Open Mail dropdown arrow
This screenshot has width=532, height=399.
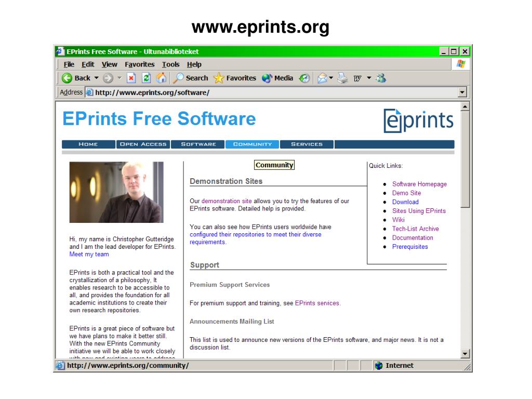(x=331, y=78)
